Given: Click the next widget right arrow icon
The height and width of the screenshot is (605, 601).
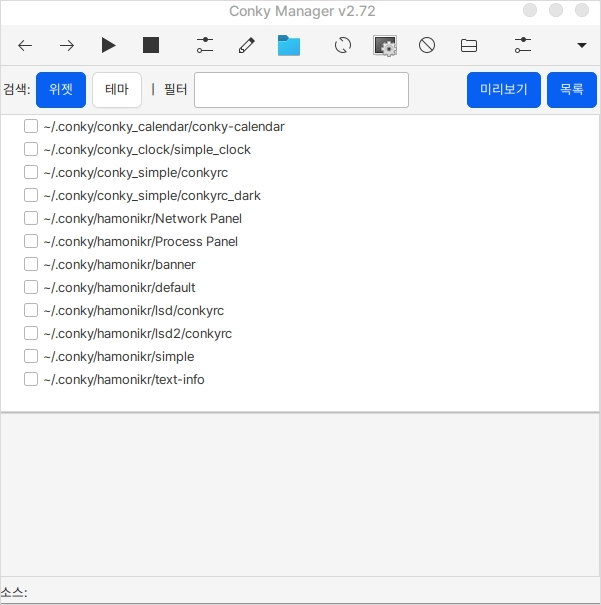Looking at the screenshot, I should [x=67, y=45].
